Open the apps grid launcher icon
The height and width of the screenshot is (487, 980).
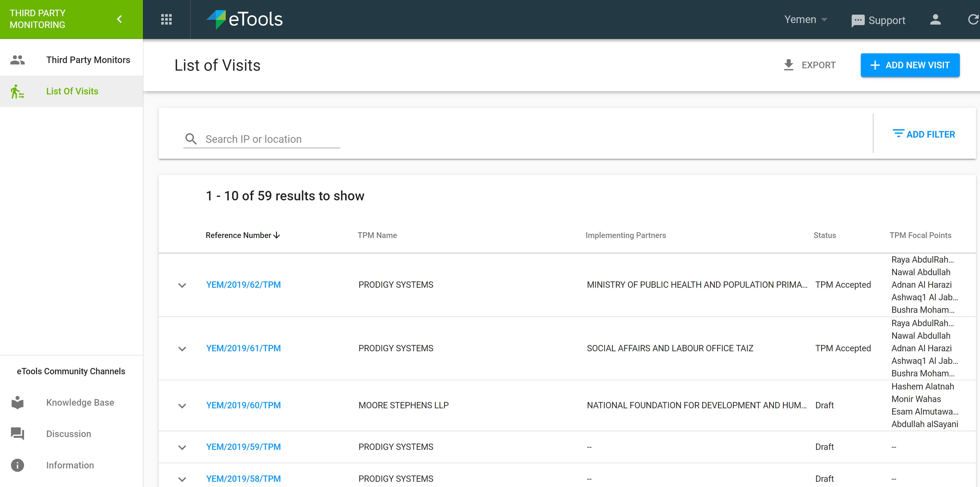(x=166, y=19)
